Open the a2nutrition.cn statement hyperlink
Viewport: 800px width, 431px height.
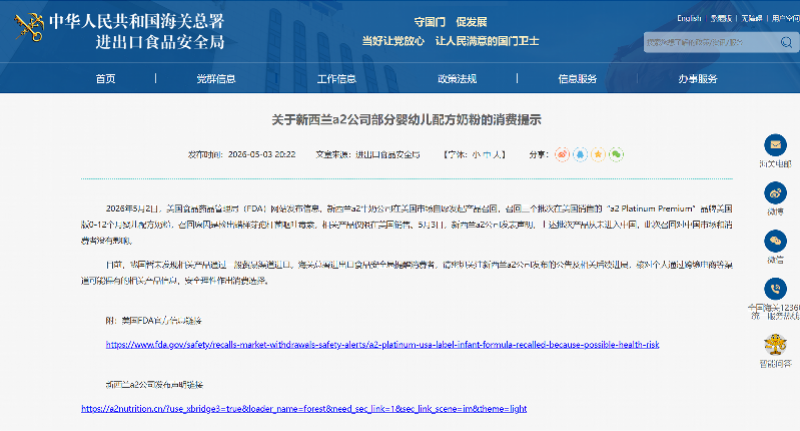pos(304,409)
